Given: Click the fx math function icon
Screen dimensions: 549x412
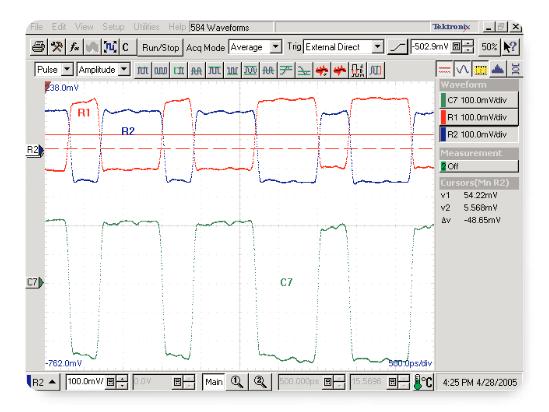Looking at the screenshot, I should tap(75, 47).
